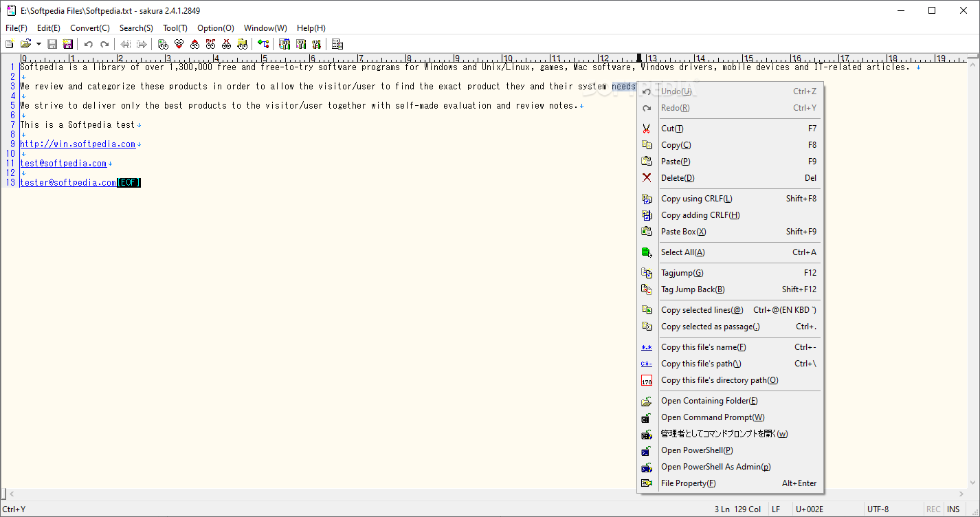Viewport: 980px width, 517px height.
Task: Choose Open Command Prompt(W)
Action: 730,417
